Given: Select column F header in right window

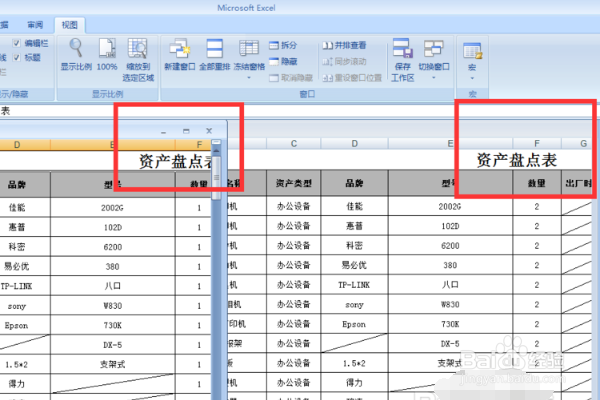Looking at the screenshot, I should [x=537, y=144].
